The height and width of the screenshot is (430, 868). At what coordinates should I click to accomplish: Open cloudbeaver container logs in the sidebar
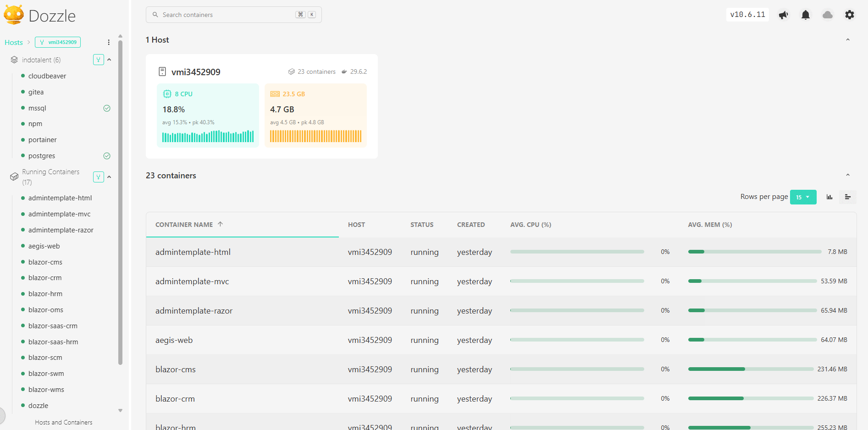pos(47,76)
